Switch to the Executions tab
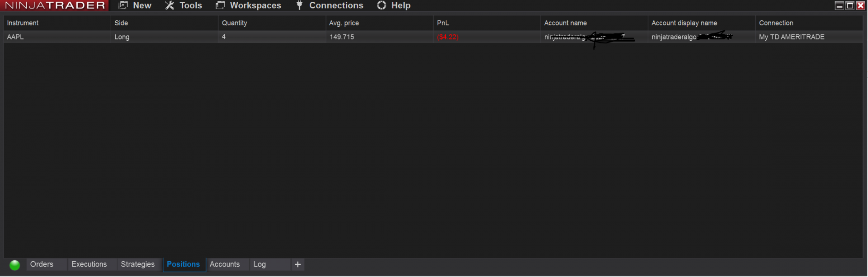Screen dimensions: 868x277 (x=89, y=264)
